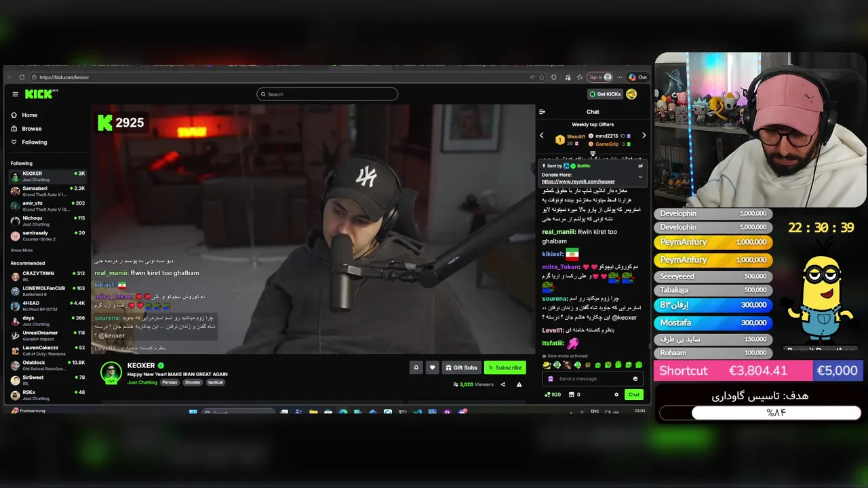Reload the page with the browser refresh icon
Image resolution: width=868 pixels, height=488 pixels.
tap(22, 77)
